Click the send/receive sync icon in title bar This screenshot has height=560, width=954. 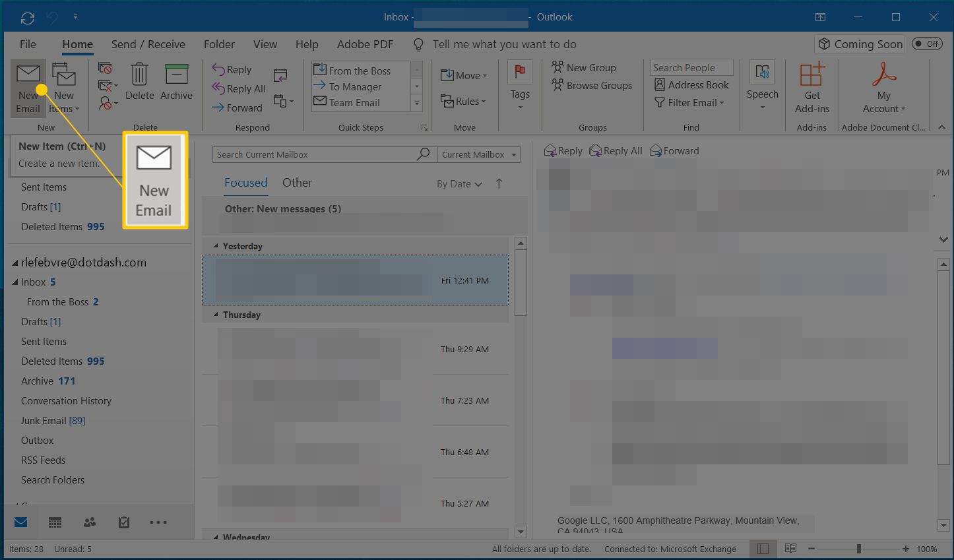pyautogui.click(x=28, y=18)
